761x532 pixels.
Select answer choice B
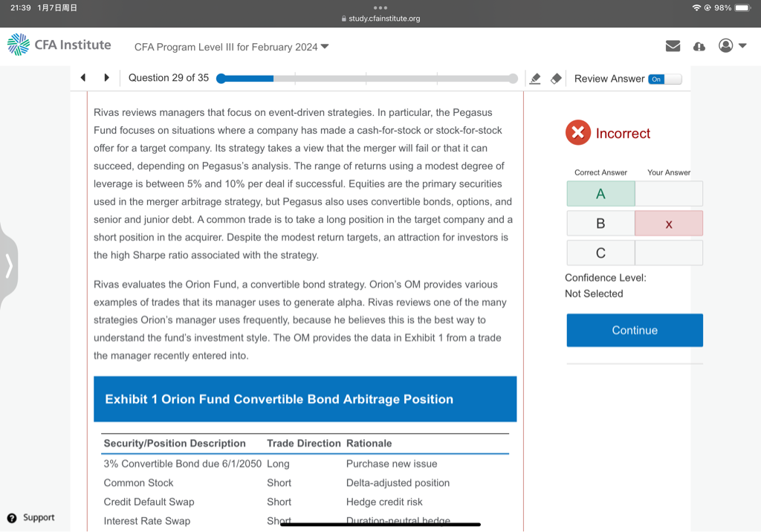click(600, 224)
